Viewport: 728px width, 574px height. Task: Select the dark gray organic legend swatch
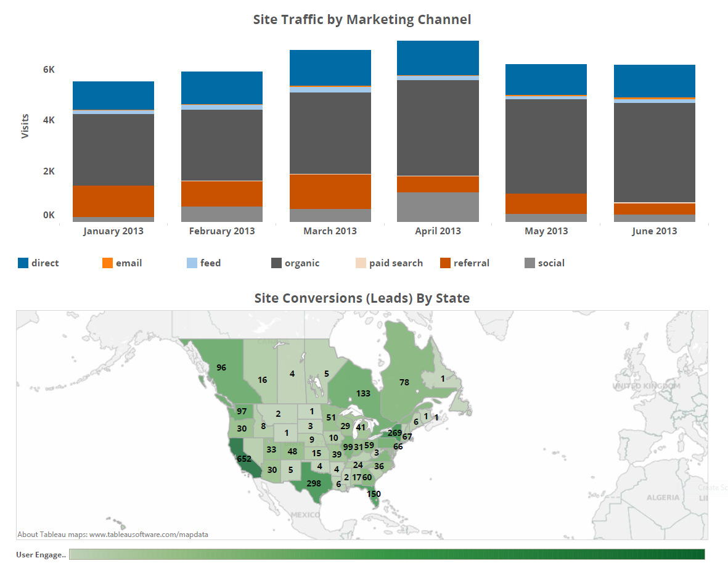[277, 263]
